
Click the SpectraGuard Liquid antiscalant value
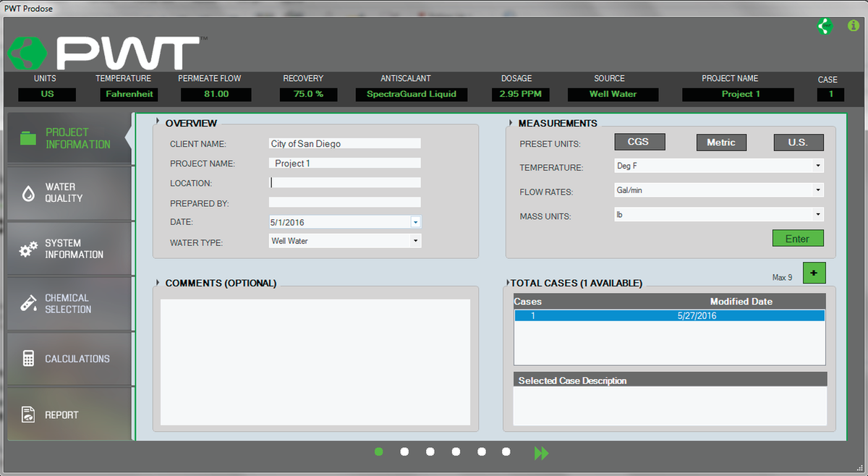(412, 94)
